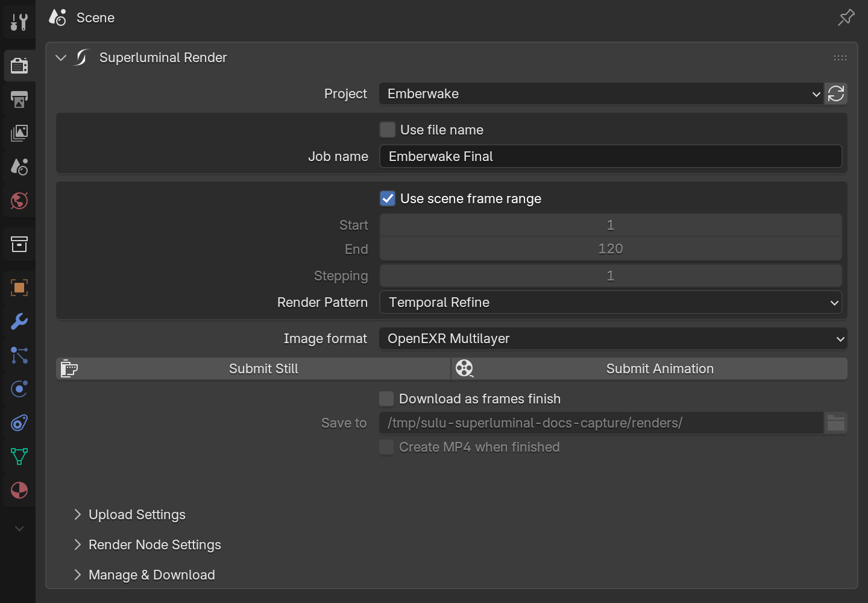Open the Render Pattern dropdown
Screen dimensions: 868x603
[x=611, y=302]
